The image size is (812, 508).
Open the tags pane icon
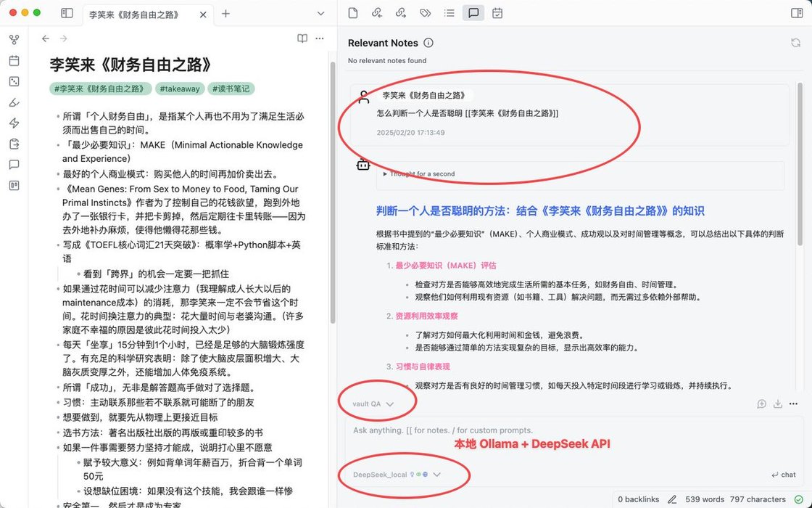[425, 13]
